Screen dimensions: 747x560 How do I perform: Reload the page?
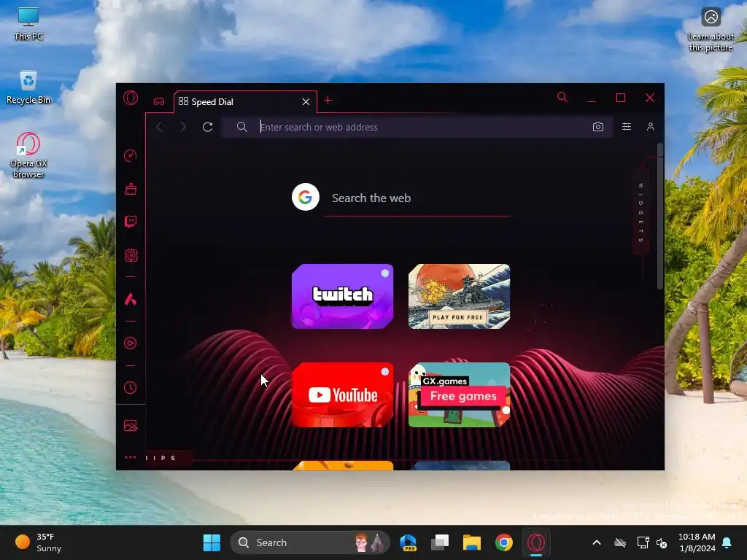(207, 127)
